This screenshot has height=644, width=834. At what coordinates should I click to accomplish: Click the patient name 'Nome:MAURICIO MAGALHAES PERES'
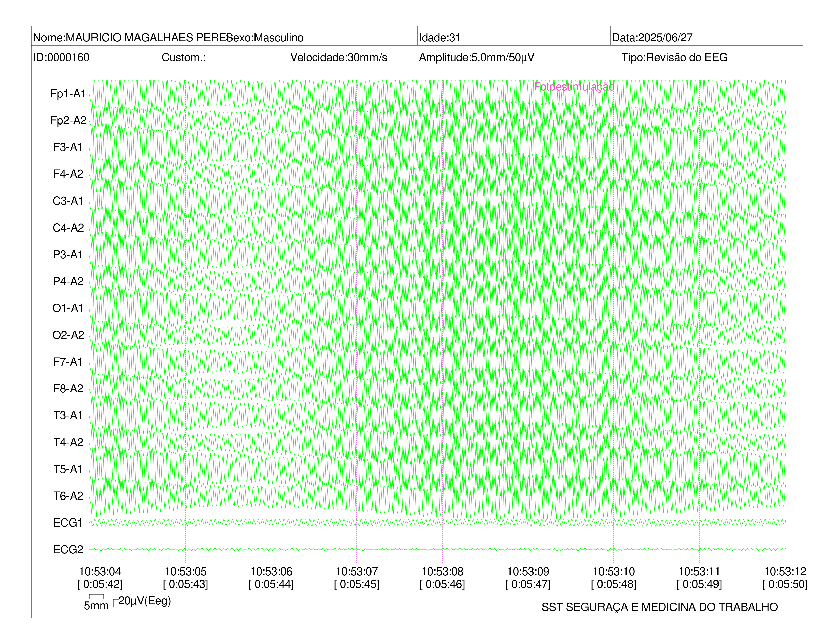[132, 37]
